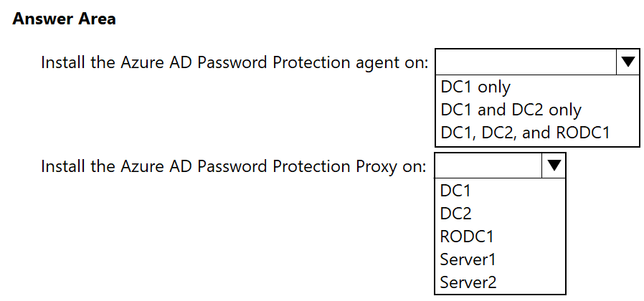The image size is (644, 301).
Task: Select the "DC1 only" option
Action: (x=475, y=87)
